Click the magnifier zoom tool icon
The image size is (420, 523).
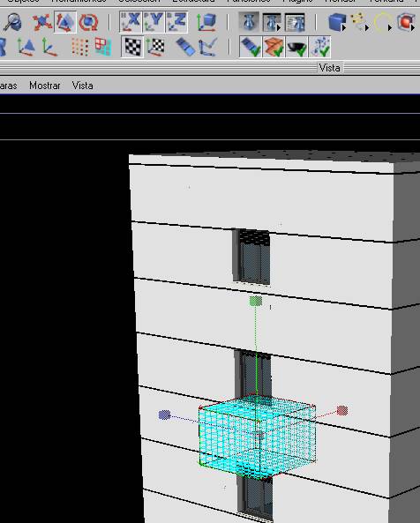(x=12, y=22)
